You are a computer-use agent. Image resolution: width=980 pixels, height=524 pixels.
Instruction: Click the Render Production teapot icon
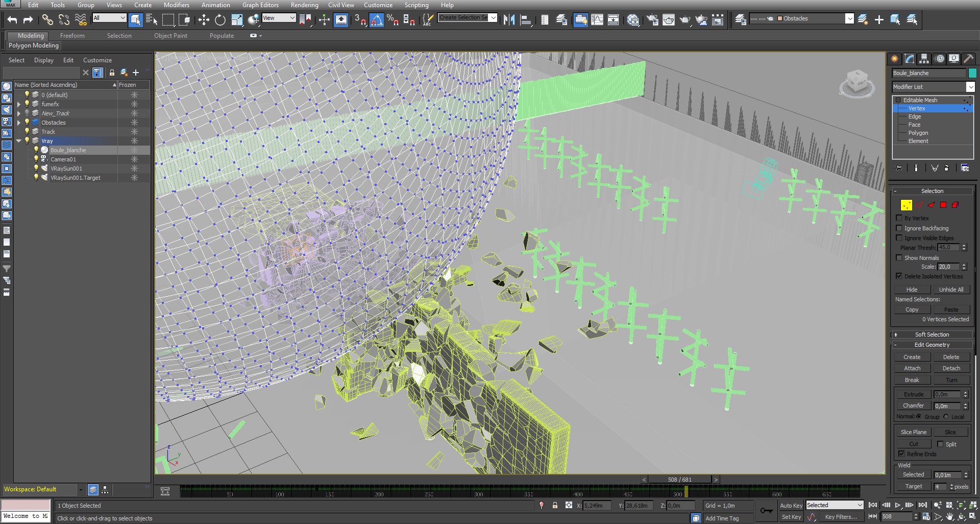point(685,20)
